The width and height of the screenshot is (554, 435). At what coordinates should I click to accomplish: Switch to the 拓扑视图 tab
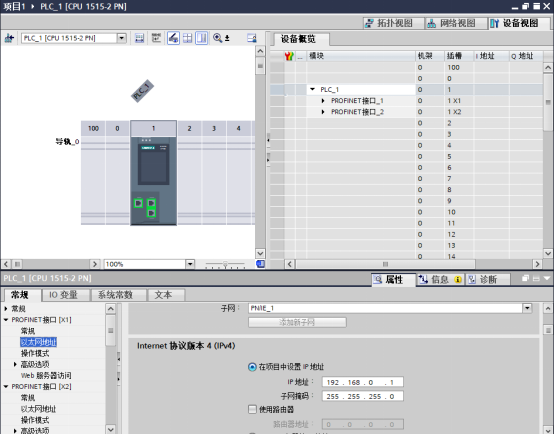pyautogui.click(x=394, y=23)
